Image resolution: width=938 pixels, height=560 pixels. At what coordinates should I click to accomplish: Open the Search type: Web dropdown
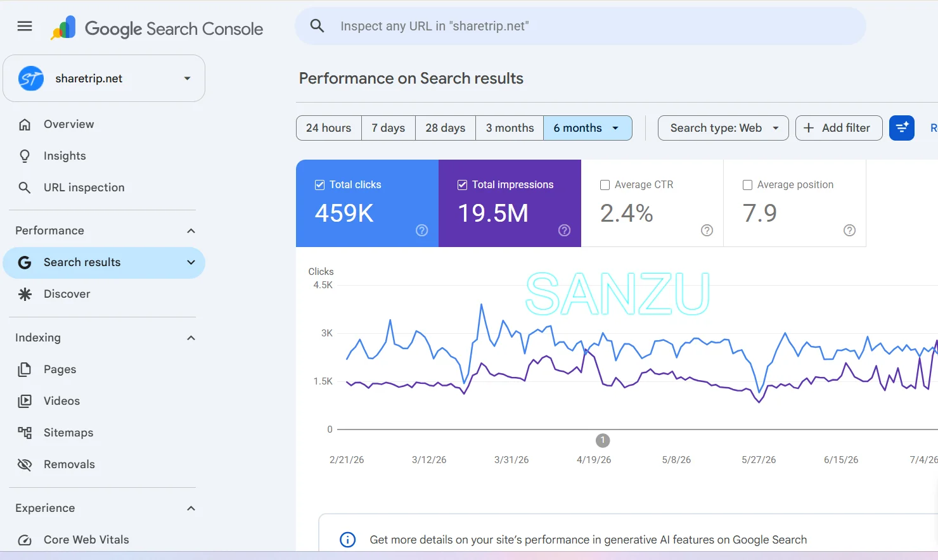click(x=723, y=128)
